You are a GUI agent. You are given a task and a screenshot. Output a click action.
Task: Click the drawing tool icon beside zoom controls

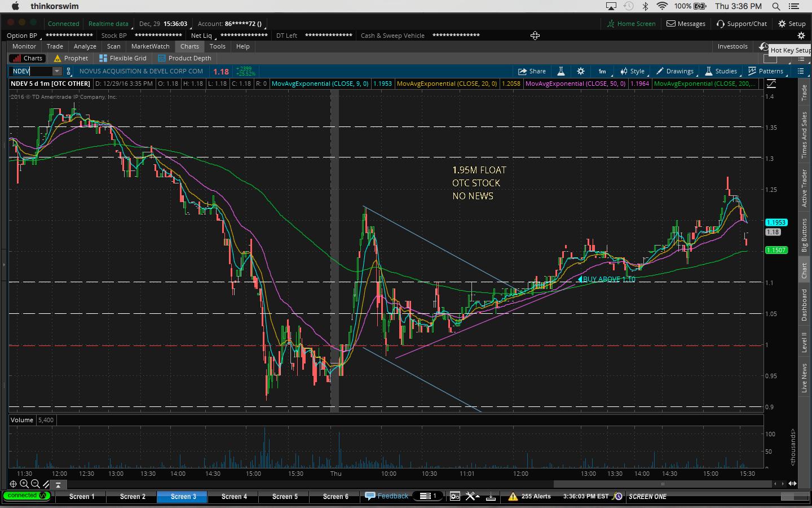[46, 484]
